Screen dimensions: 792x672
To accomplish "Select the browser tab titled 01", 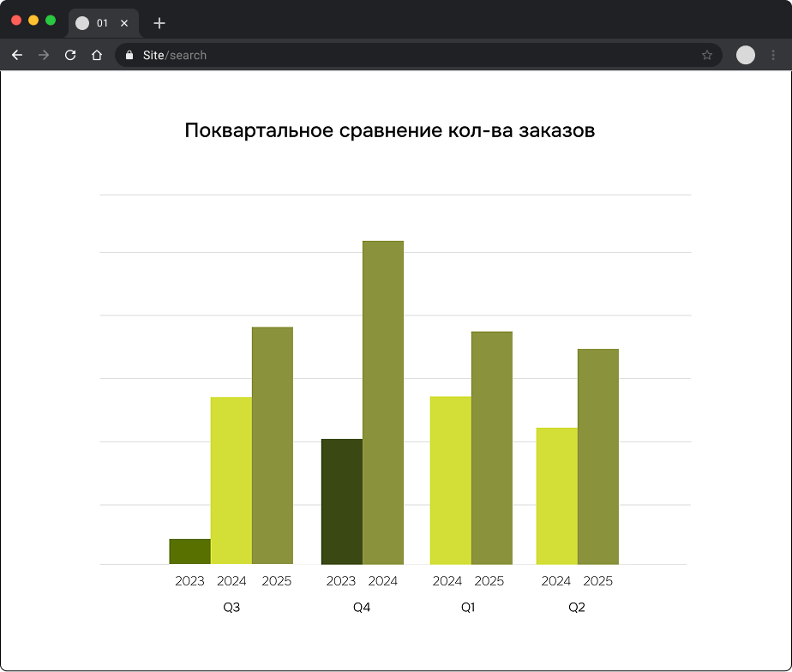I will coord(103,23).
